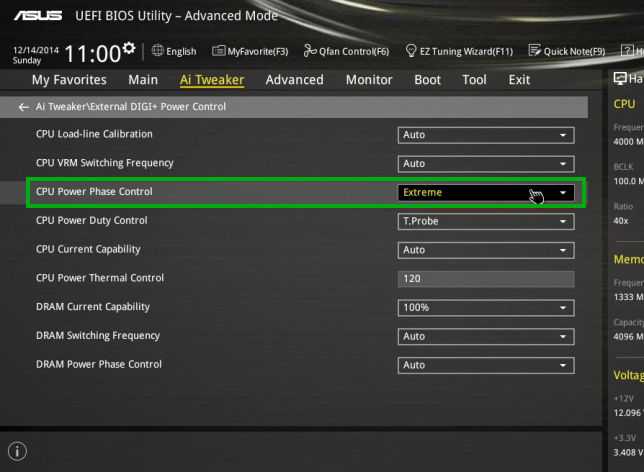644x472 pixels.
Task: Open DRAM Power Phase Control dropdown
Action: tap(486, 365)
